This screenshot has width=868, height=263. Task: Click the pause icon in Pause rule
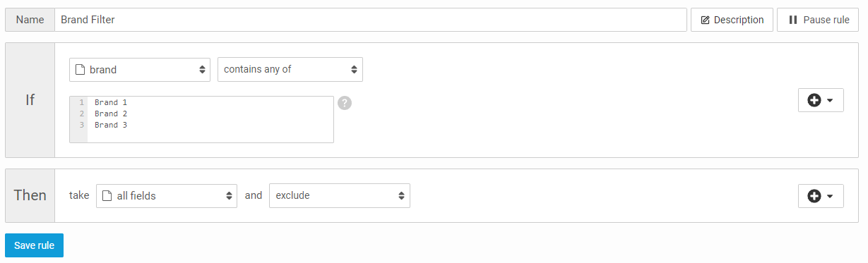[x=793, y=20]
